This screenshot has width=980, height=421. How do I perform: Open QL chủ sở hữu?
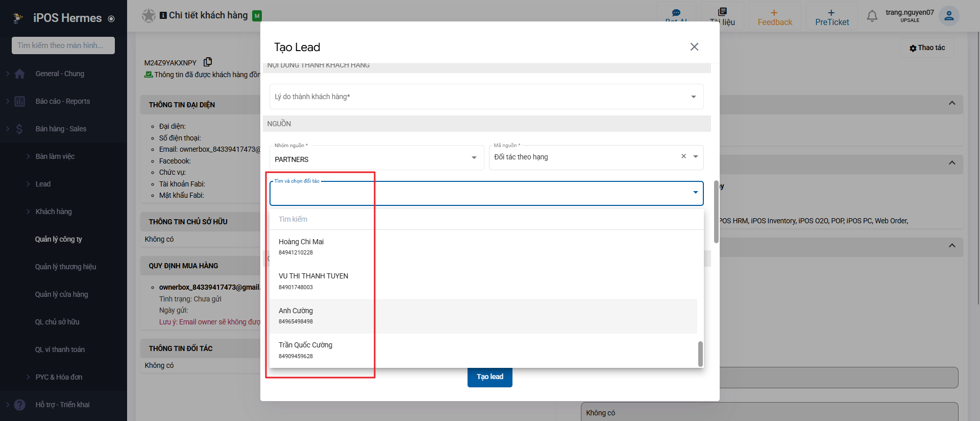click(57, 322)
